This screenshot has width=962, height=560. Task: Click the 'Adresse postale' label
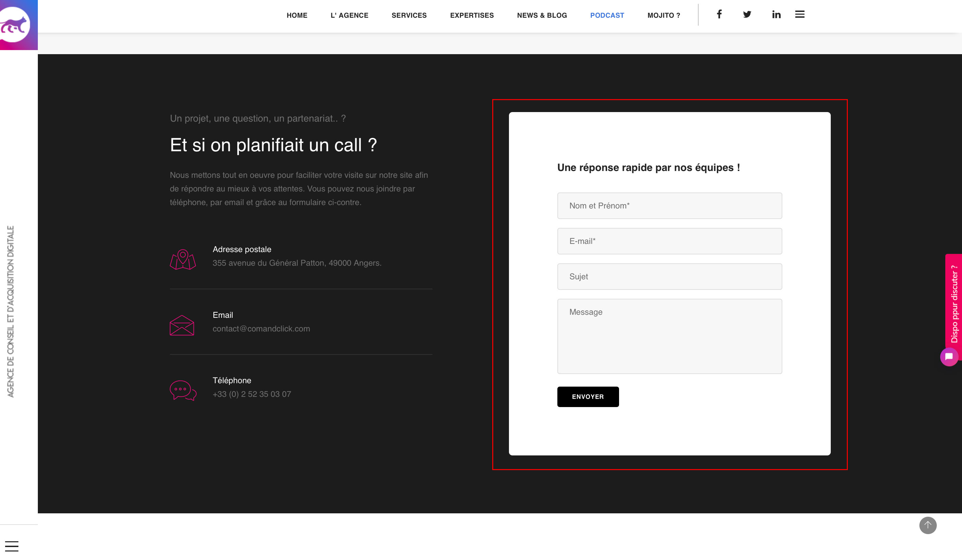242,249
